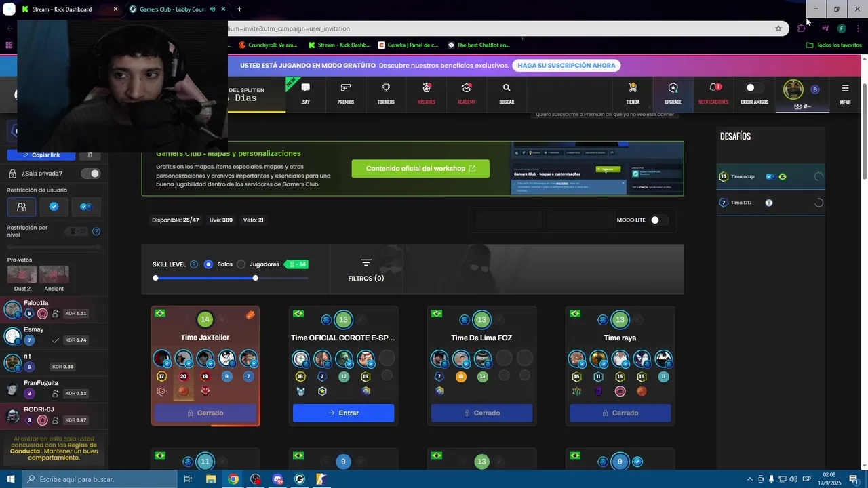The height and width of the screenshot is (488, 868).
Task: Click Cerrado on Time raya lobby
Action: pyautogui.click(x=620, y=413)
